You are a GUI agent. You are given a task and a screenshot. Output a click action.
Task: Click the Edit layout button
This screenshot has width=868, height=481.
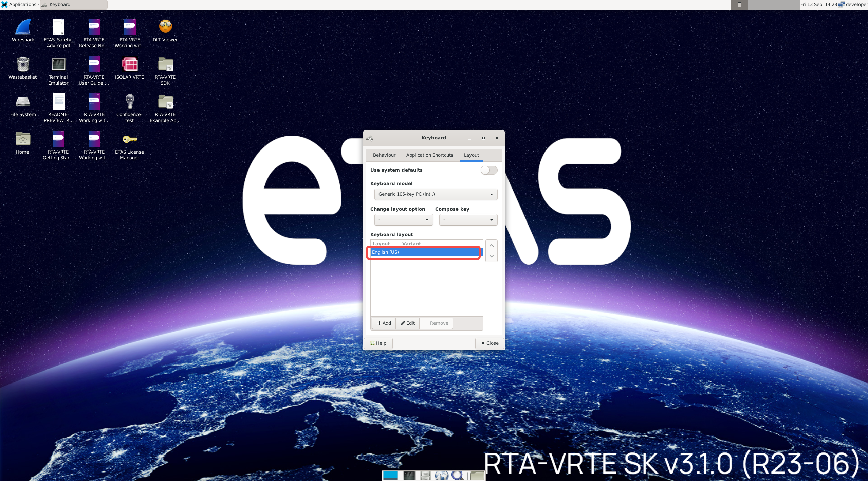click(x=408, y=323)
